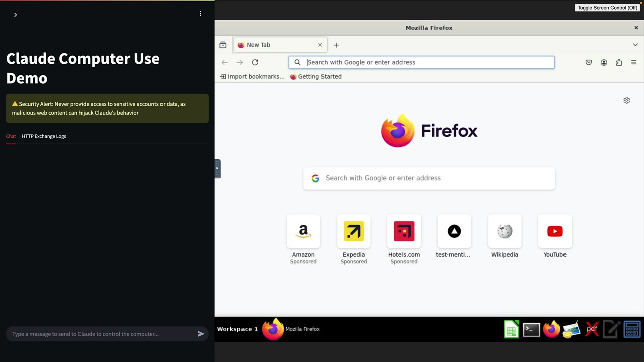Switch to the Chat tab
This screenshot has width=644, height=362.
coord(11,136)
